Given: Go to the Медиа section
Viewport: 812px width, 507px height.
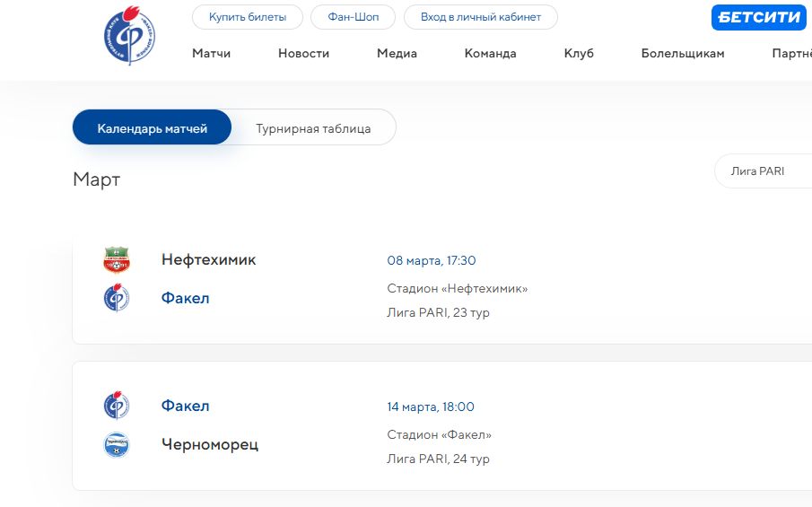Looking at the screenshot, I should point(397,53).
